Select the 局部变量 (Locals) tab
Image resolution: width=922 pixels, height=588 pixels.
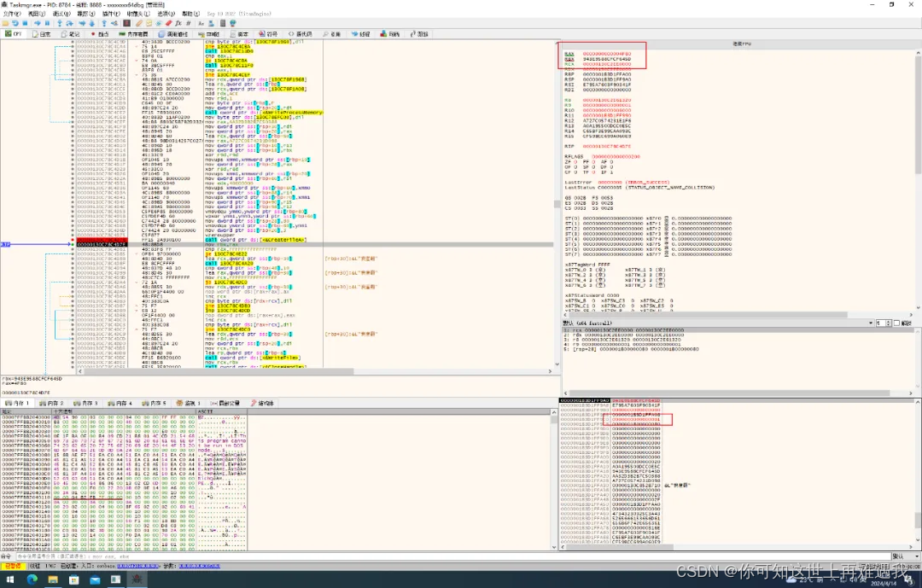[x=225, y=404]
